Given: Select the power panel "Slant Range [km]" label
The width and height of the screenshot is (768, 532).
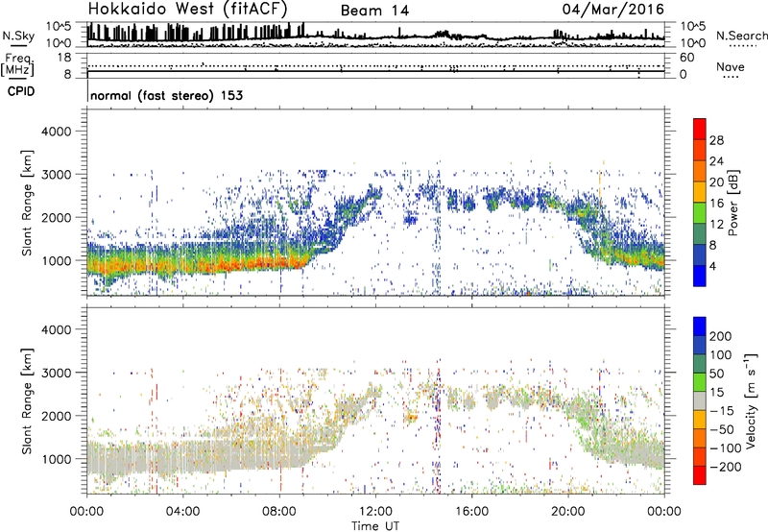Looking at the screenshot, I should [27, 203].
